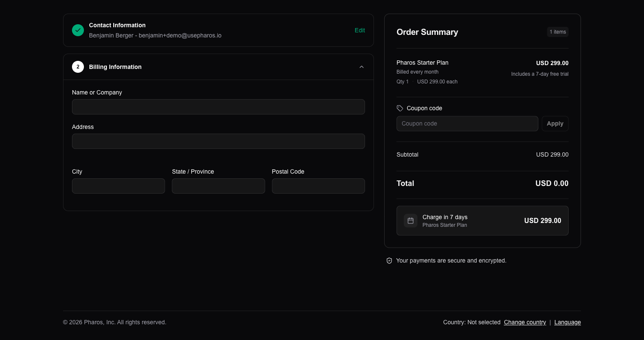Open the Language selector link

point(567,322)
